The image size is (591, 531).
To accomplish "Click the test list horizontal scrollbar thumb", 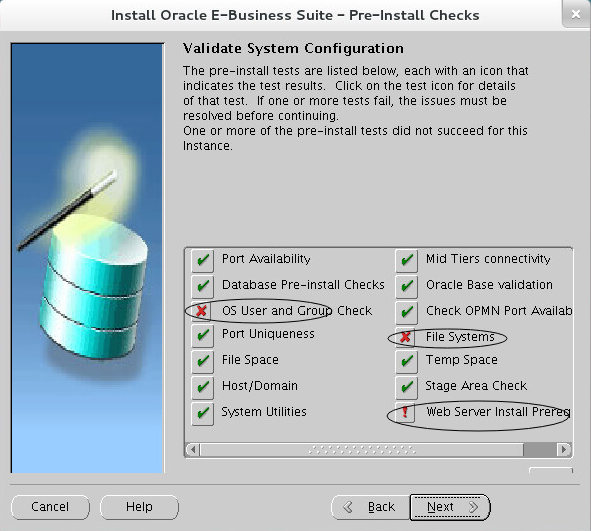I will click(362, 449).
